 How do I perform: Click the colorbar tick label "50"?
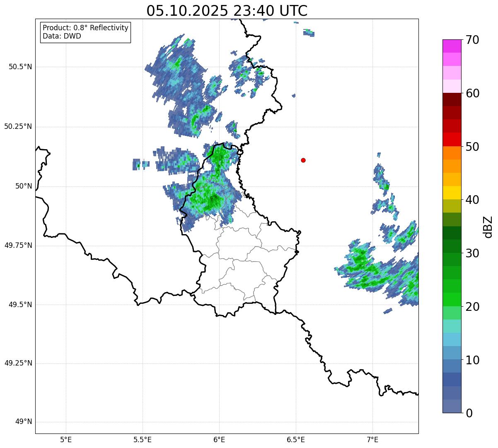472,147
